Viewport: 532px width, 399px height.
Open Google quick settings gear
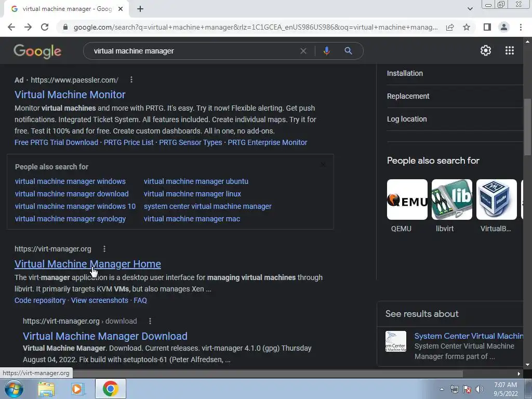click(x=486, y=50)
